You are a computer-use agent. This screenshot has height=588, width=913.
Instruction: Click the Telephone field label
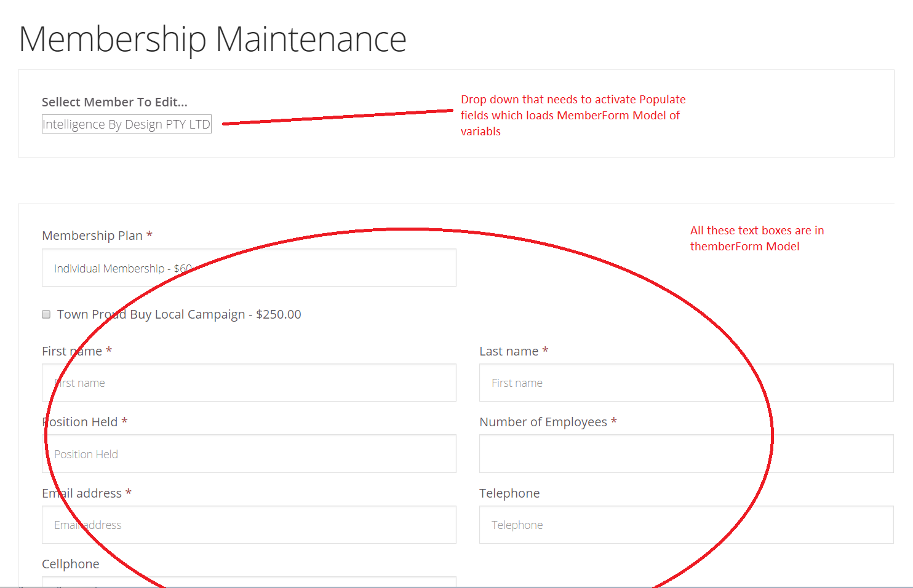(x=509, y=493)
